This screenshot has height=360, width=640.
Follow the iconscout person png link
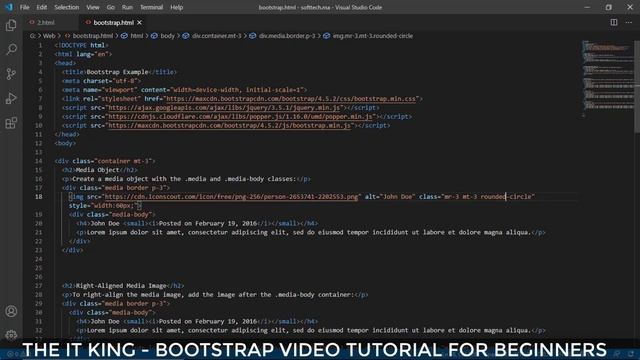click(x=231, y=197)
